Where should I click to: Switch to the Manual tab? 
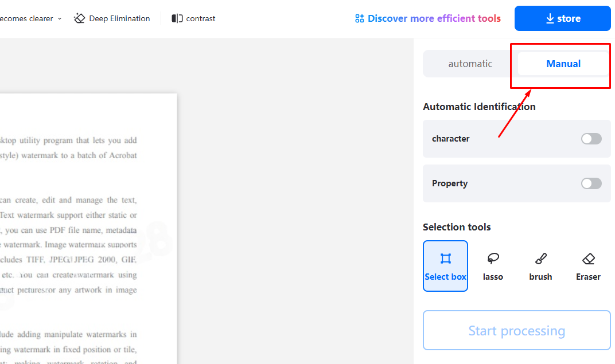pyautogui.click(x=563, y=64)
